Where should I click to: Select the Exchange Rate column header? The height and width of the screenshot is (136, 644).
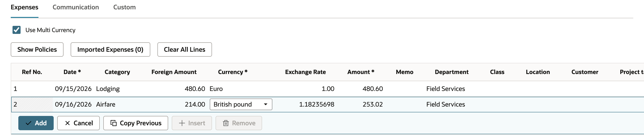tap(305, 72)
